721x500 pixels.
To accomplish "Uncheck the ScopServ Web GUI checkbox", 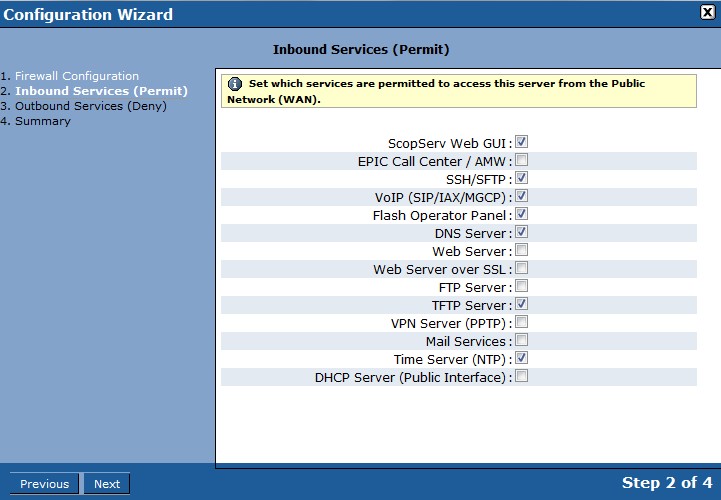I will [521, 142].
